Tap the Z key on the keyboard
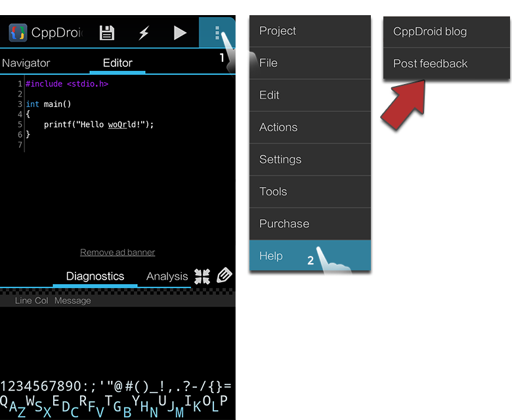Image resolution: width=512 pixels, height=420 pixels. pyautogui.click(x=22, y=412)
